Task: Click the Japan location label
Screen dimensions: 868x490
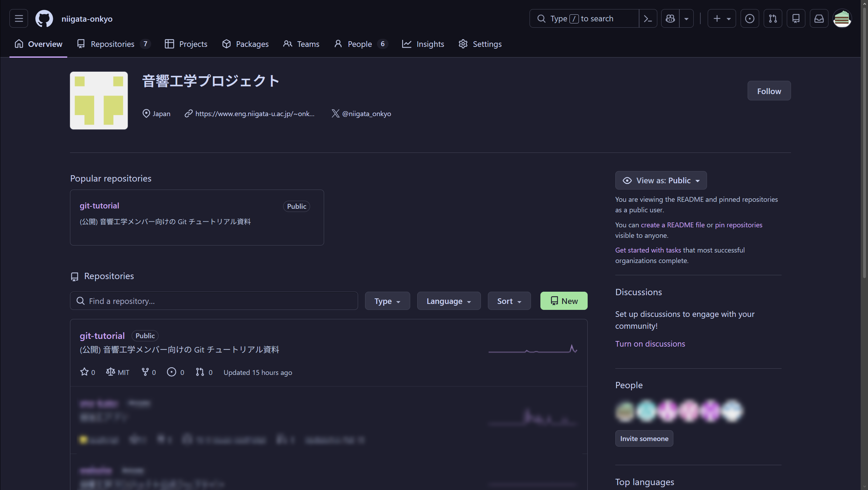Action: pyautogui.click(x=156, y=114)
